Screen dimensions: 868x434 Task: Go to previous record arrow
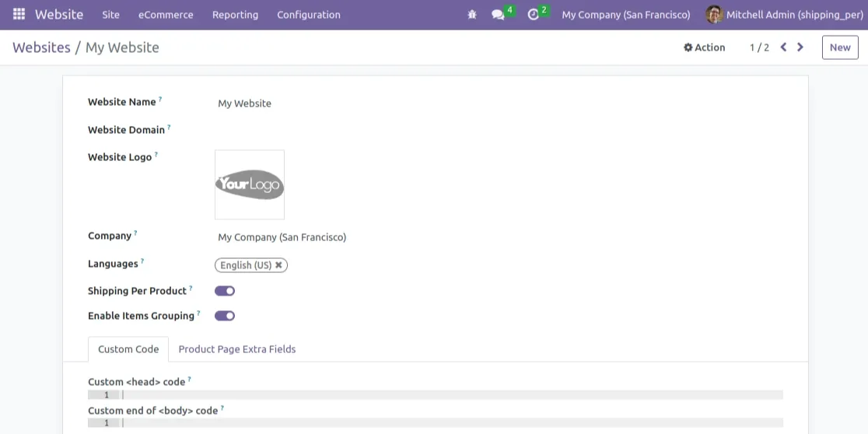(783, 47)
